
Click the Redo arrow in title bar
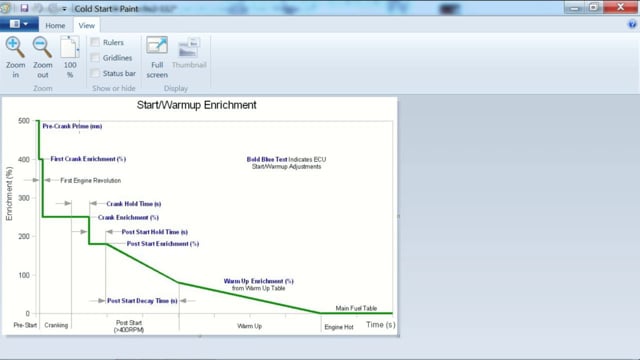53,8
